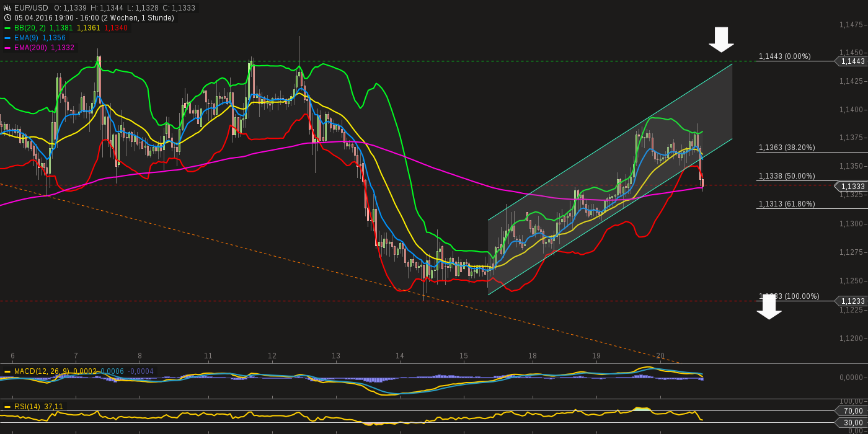868x434 pixels.
Task: Select the Fibonacci label ending (100.00%)
Action: [x=789, y=296]
